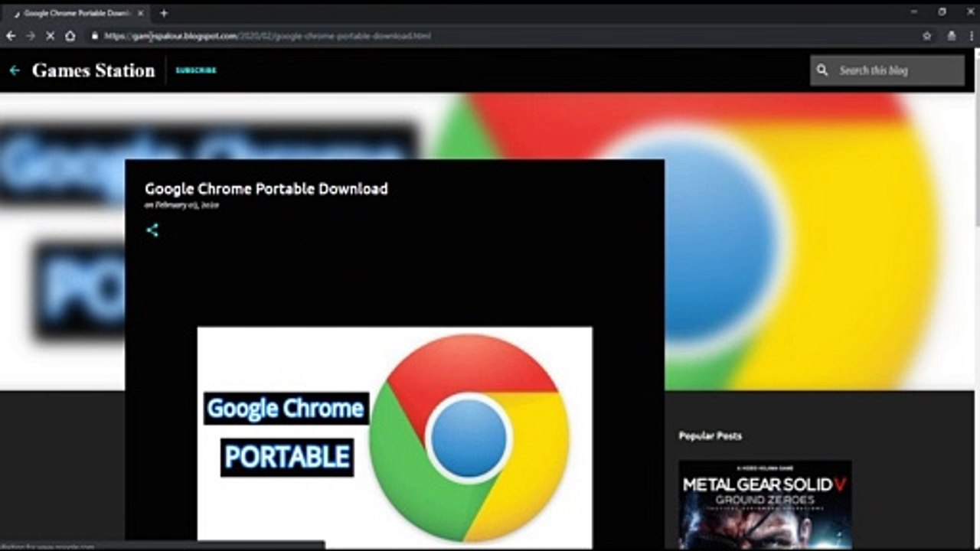Share the post using the share icon
Image resolution: width=980 pixels, height=551 pixels.
click(152, 230)
